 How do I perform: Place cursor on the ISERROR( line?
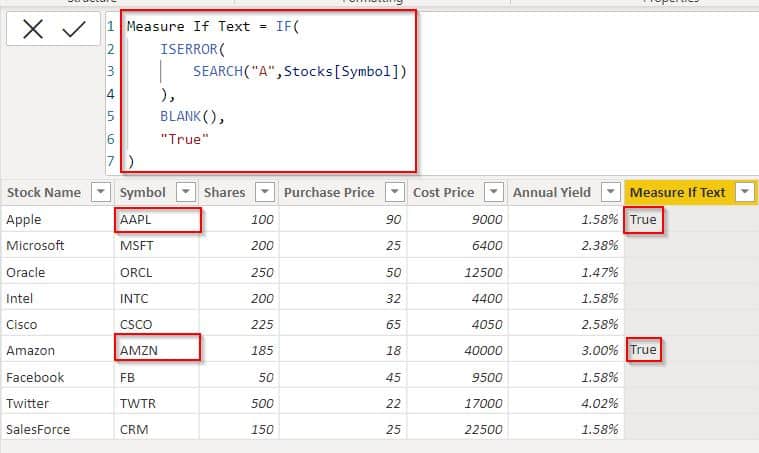click(x=193, y=49)
